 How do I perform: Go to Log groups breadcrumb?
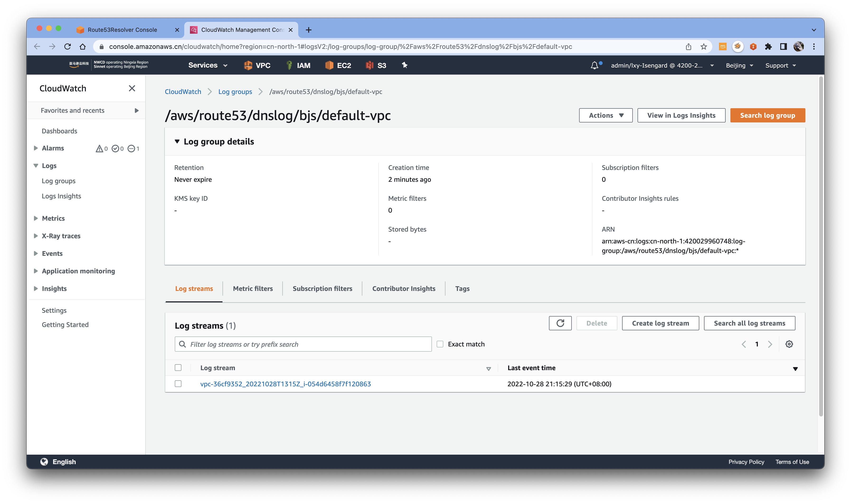tap(235, 92)
